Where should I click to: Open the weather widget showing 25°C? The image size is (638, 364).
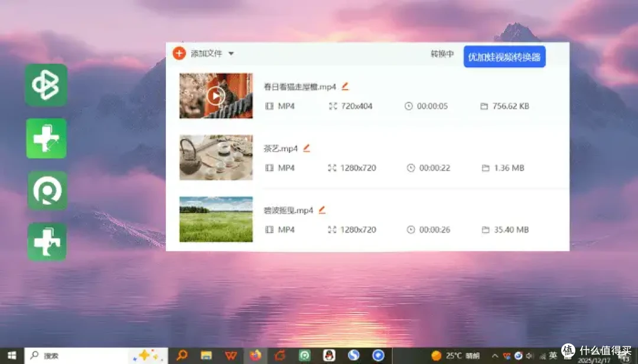[x=455, y=356]
